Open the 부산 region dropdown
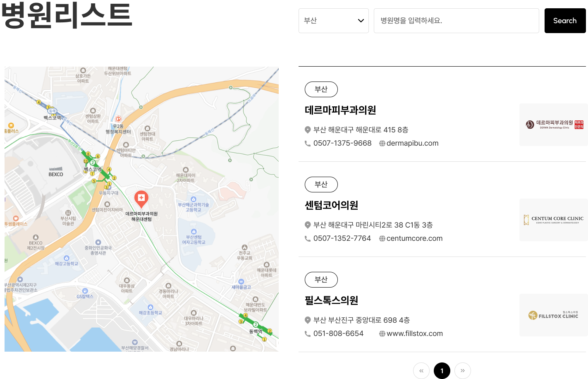588x379 pixels. click(333, 21)
